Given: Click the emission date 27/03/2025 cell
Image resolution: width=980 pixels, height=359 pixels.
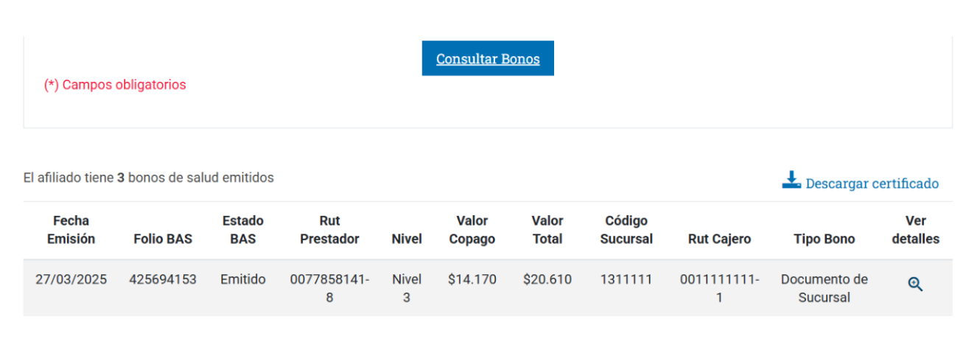Looking at the screenshot, I should coord(71,279).
